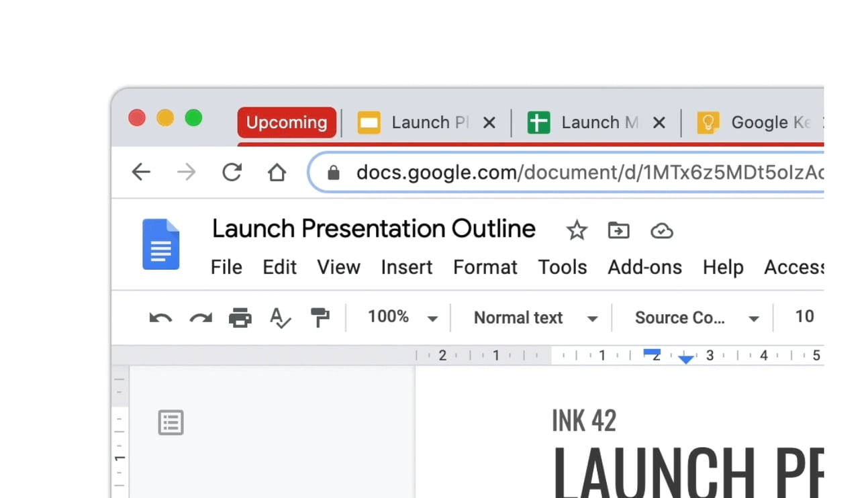Screen dimensions: 868x498
Task: Run the spelling and grammar check icon
Action: coord(280,317)
